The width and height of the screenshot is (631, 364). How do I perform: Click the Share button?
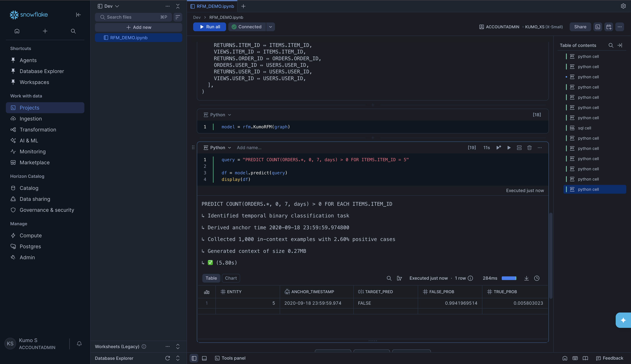point(580,27)
